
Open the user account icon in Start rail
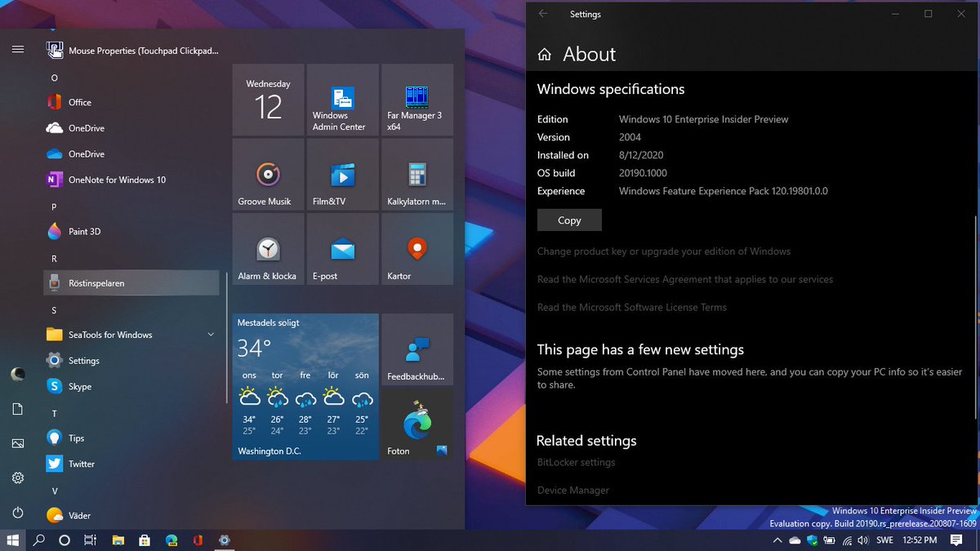pyautogui.click(x=18, y=374)
